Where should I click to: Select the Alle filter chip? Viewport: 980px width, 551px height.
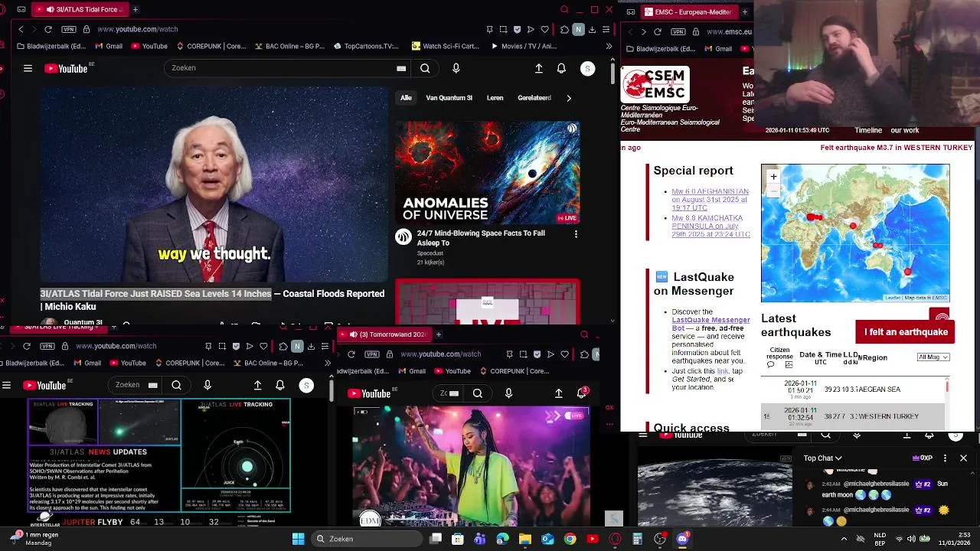coord(406,98)
